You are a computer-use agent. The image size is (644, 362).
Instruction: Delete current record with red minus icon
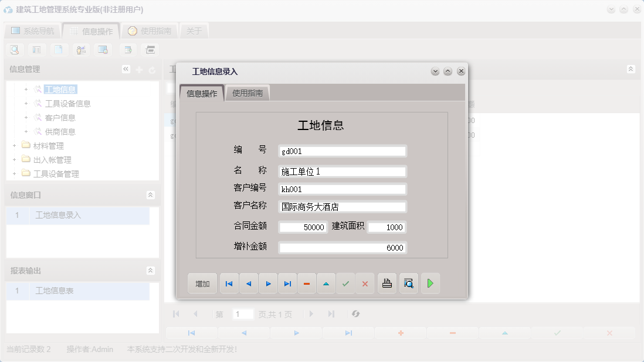point(307,283)
